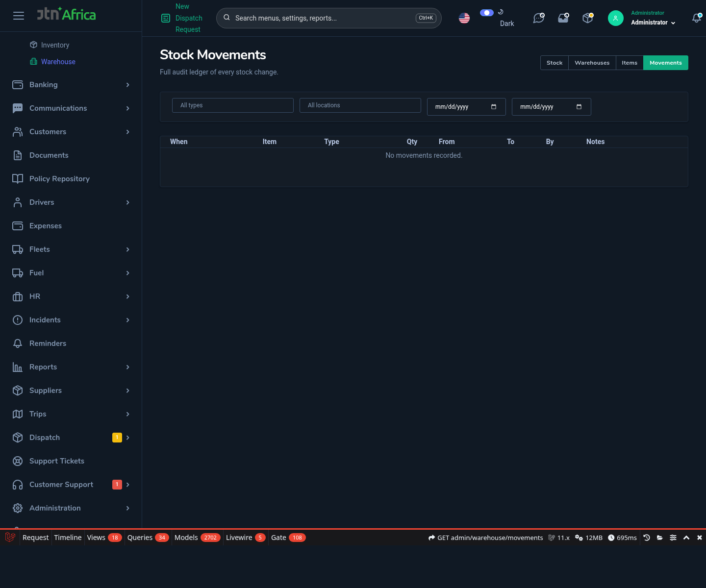This screenshot has height=588, width=706.
Task: Minimize debugbar with the up caret
Action: coord(686,538)
